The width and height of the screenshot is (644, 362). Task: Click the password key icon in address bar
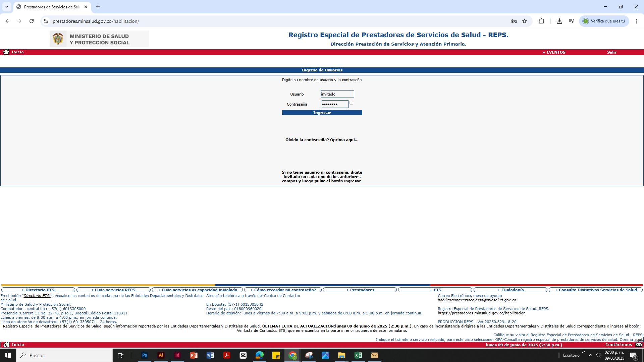514,21
